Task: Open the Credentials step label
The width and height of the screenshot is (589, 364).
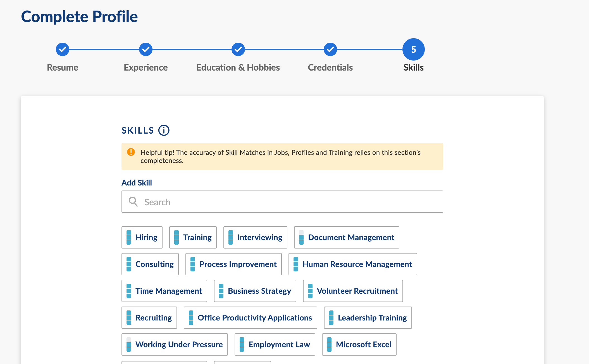Action: pyautogui.click(x=330, y=68)
